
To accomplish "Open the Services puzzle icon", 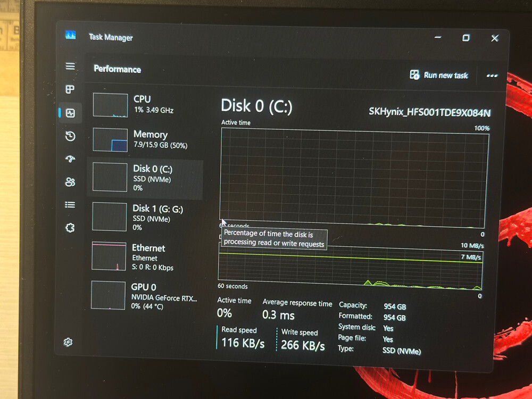I will (70, 228).
